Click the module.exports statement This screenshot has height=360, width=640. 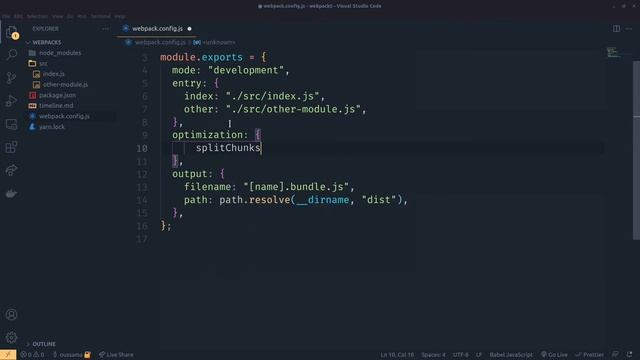202,57
